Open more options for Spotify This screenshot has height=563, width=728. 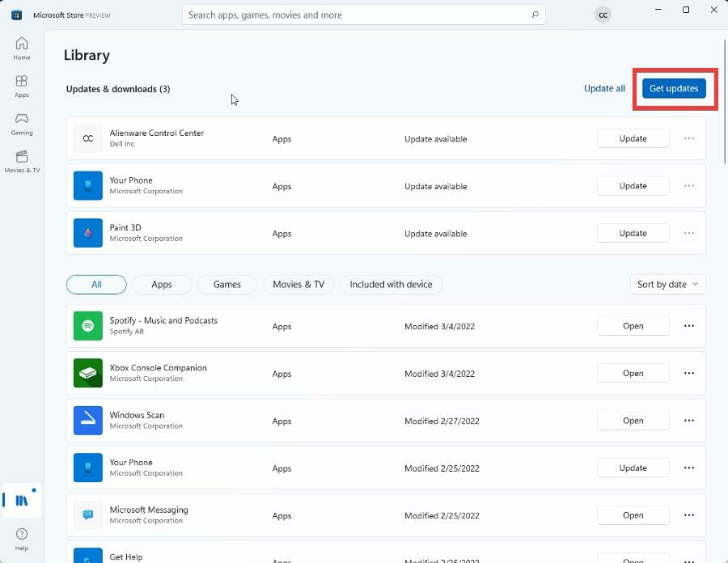pos(689,326)
